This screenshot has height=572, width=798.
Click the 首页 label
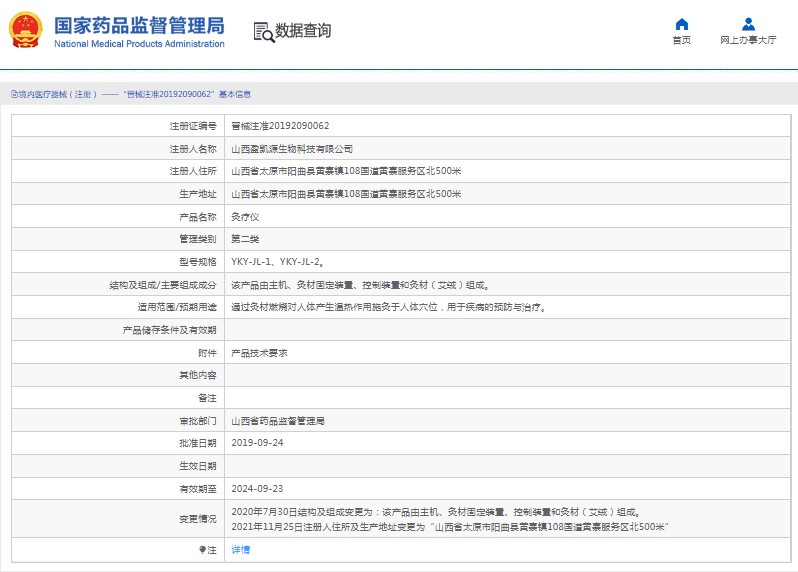coord(681,40)
